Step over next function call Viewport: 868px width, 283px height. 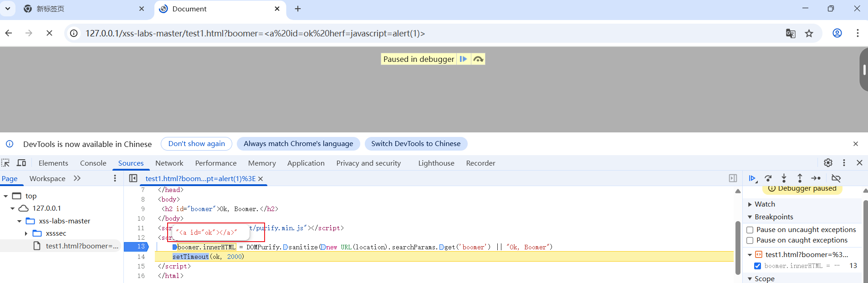[x=768, y=178]
